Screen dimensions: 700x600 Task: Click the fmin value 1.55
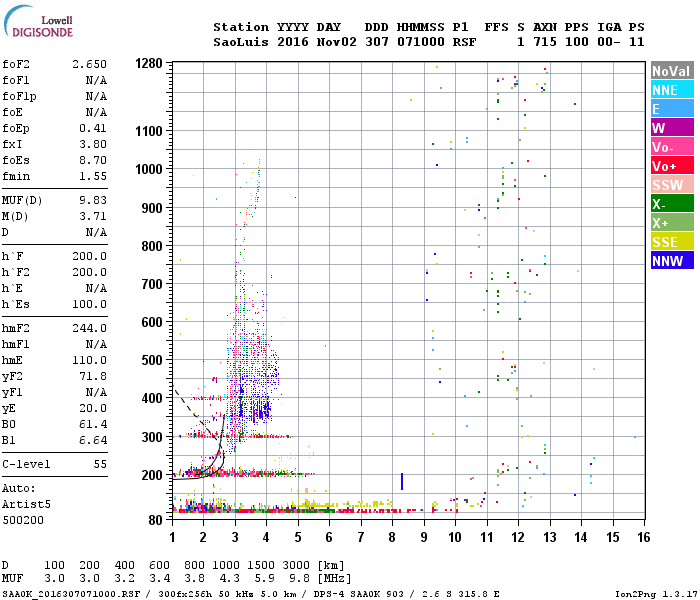click(93, 176)
